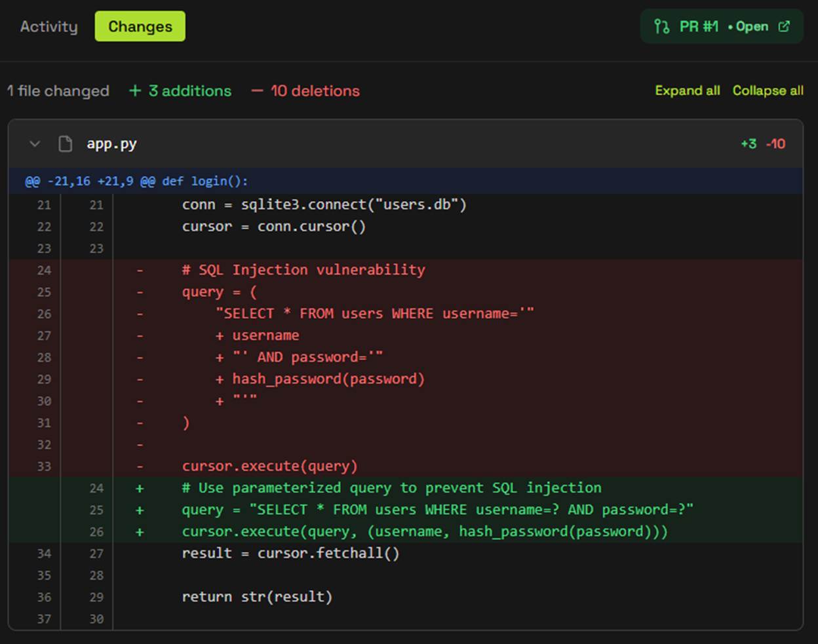
Task: Click the removed line 'cursor.execute(query)'
Action: [x=406, y=466]
